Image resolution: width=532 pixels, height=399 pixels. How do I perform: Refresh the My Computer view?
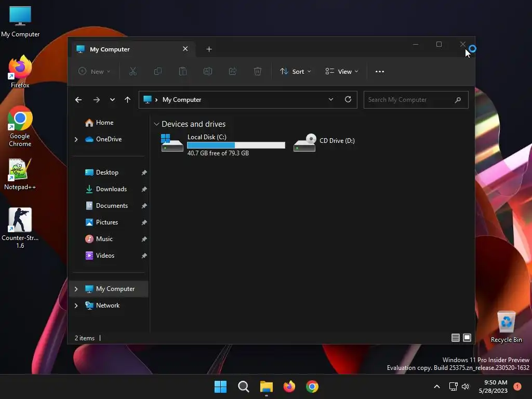click(348, 99)
